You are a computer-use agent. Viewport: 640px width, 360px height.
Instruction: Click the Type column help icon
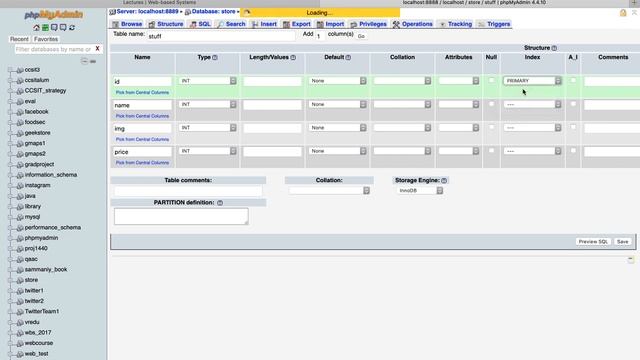pos(215,58)
